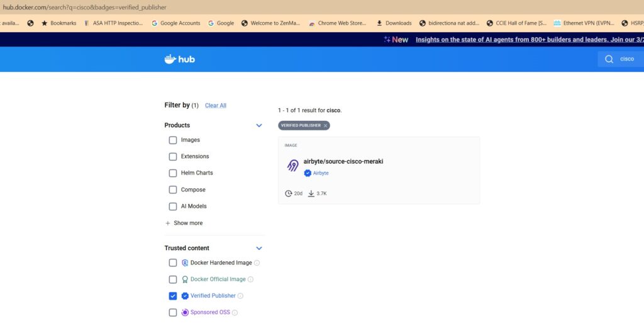Collapse the Trusted content filter section
Screen dimensions: 644x325
(x=258, y=249)
